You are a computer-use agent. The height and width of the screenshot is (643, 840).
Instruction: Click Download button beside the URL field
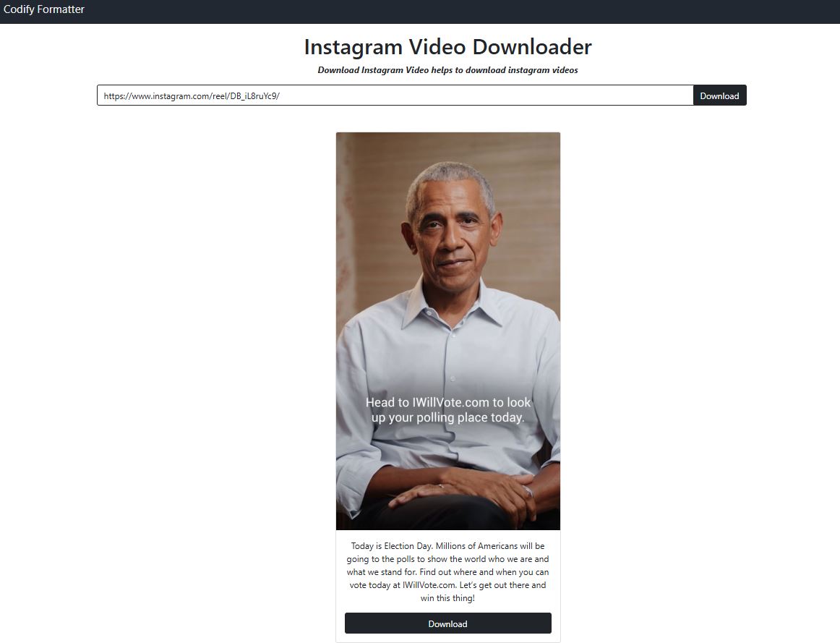(x=719, y=95)
